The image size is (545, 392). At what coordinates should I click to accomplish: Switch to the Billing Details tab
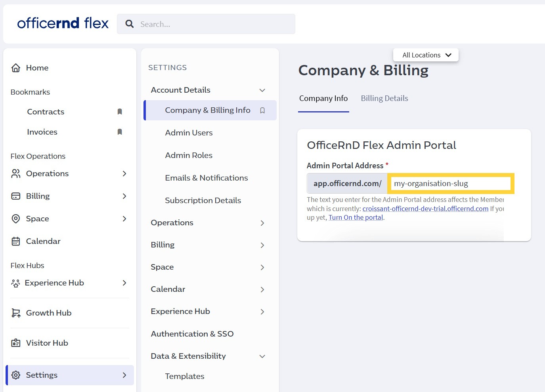tap(384, 98)
